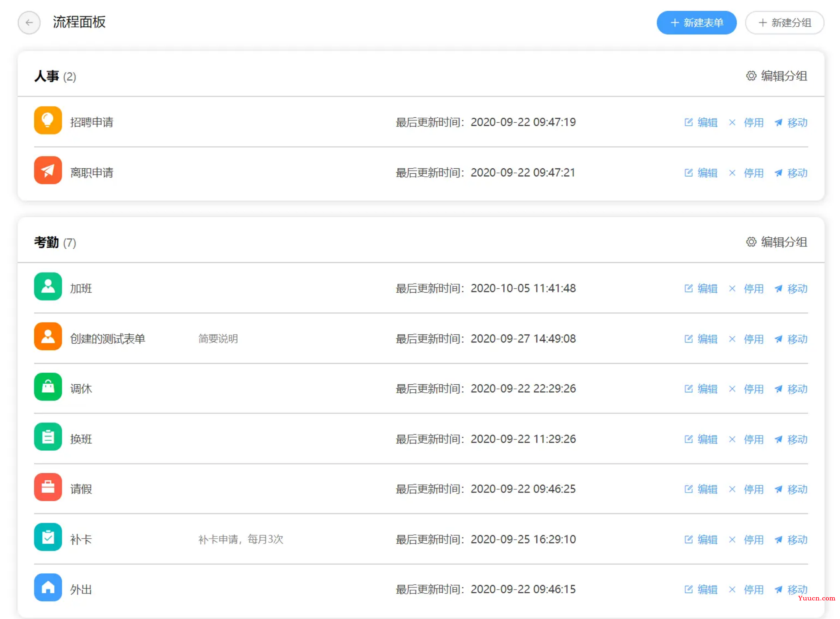
Task: Move the 外出 form
Action: (791, 589)
